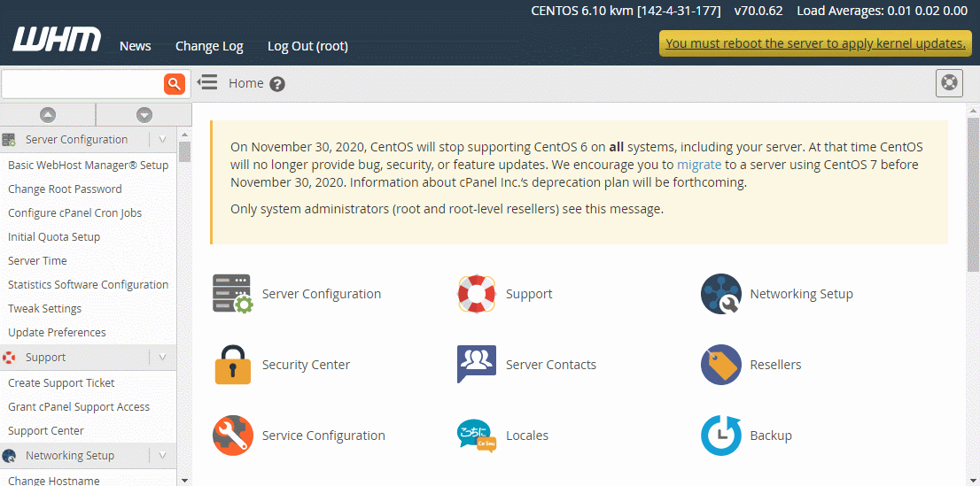The width and height of the screenshot is (980, 486).
Task: Click the lifesaver support button in the top right
Action: coord(949,83)
